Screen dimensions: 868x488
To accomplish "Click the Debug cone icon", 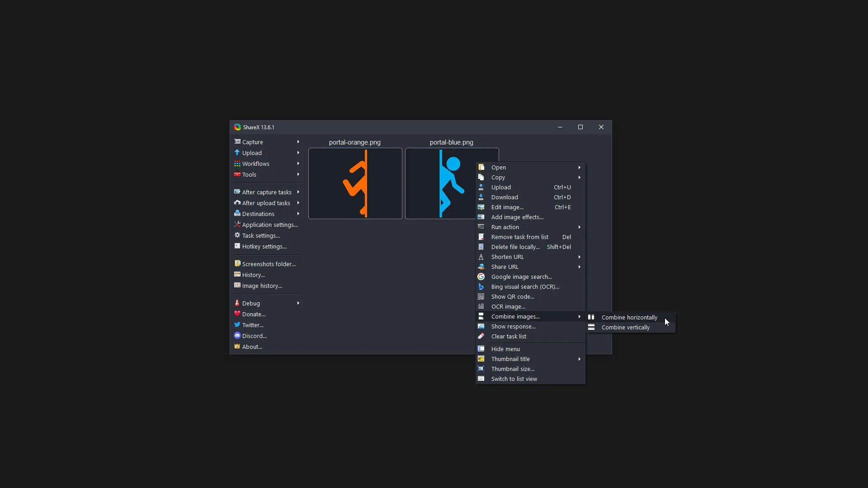I will [237, 303].
